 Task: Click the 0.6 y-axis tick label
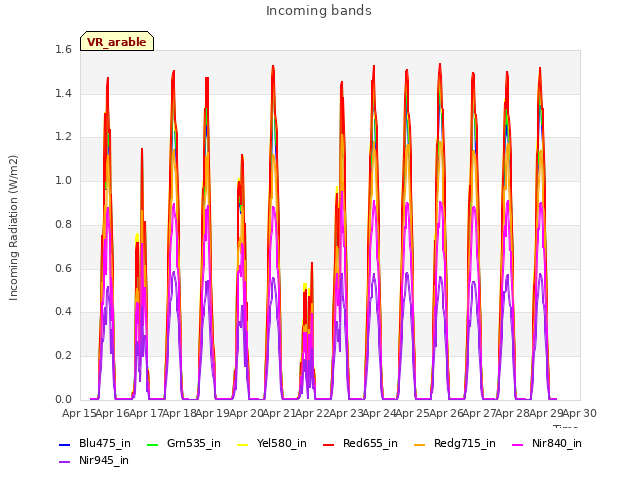63,268
